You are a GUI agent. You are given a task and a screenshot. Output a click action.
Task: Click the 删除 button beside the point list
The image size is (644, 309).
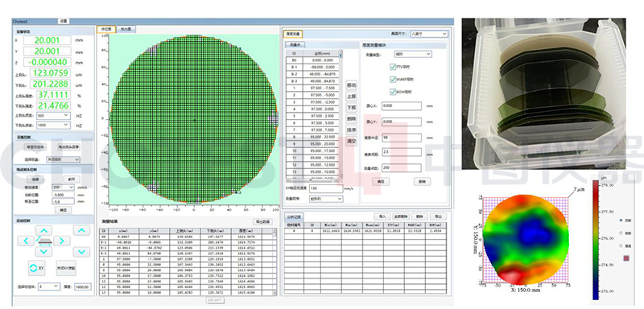[352, 118]
